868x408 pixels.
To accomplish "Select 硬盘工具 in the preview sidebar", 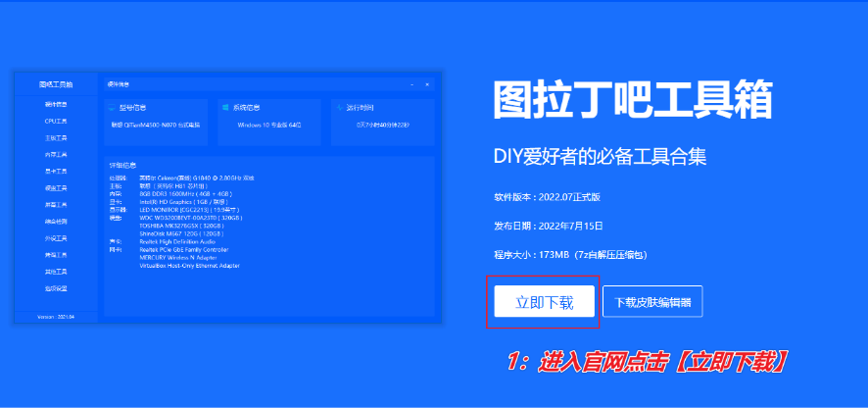I will coord(56,188).
